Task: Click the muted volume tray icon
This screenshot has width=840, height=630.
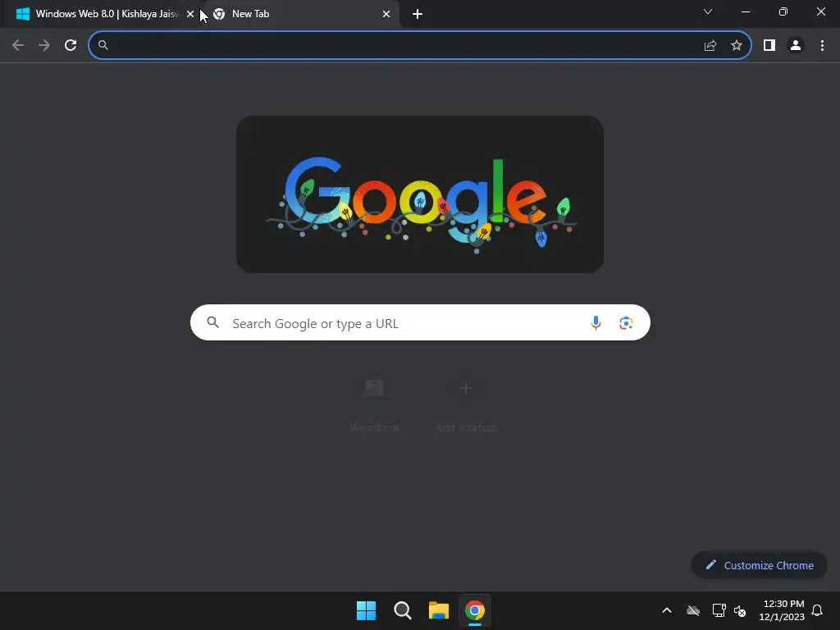Action: (740, 610)
